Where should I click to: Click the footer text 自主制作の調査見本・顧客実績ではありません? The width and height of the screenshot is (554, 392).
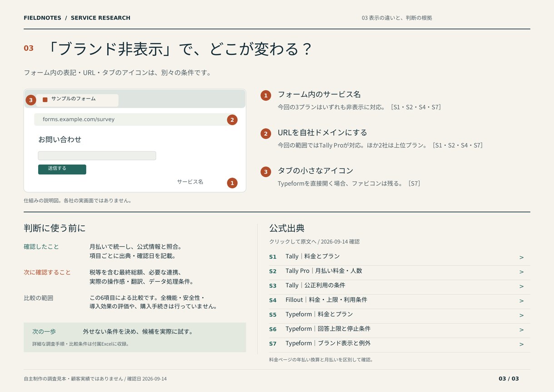(74, 379)
